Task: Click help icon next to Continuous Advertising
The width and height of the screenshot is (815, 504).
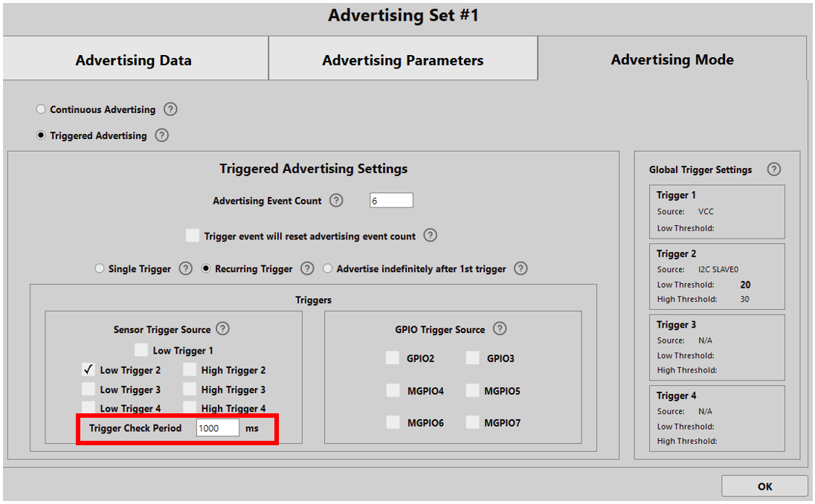Action: 170,109
